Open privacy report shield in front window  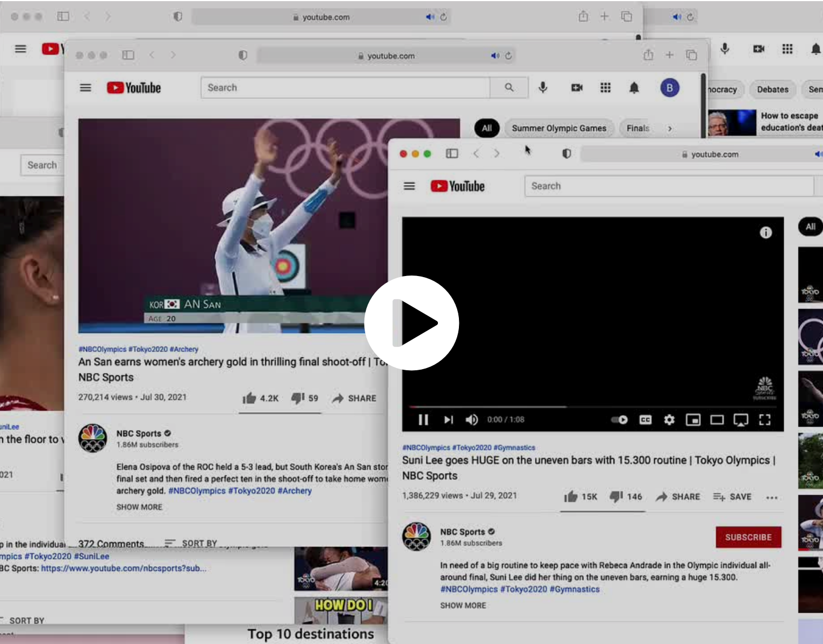[566, 154]
